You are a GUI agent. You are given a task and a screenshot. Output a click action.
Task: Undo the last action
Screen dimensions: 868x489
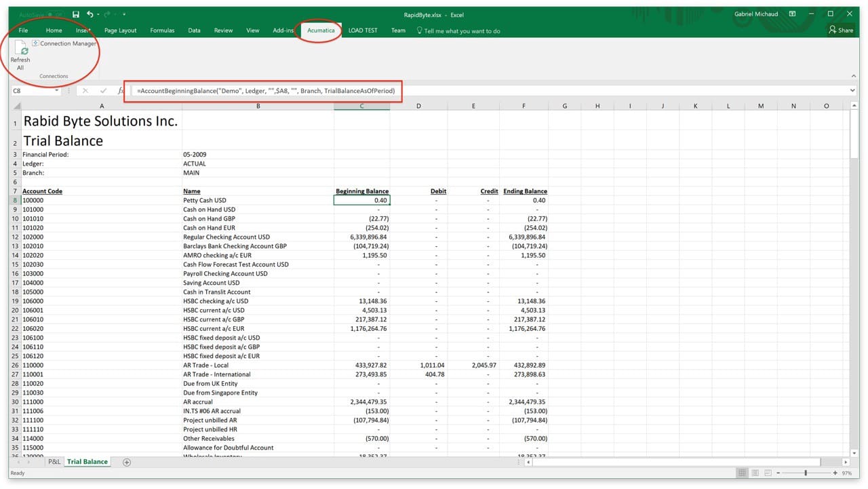pyautogui.click(x=90, y=14)
